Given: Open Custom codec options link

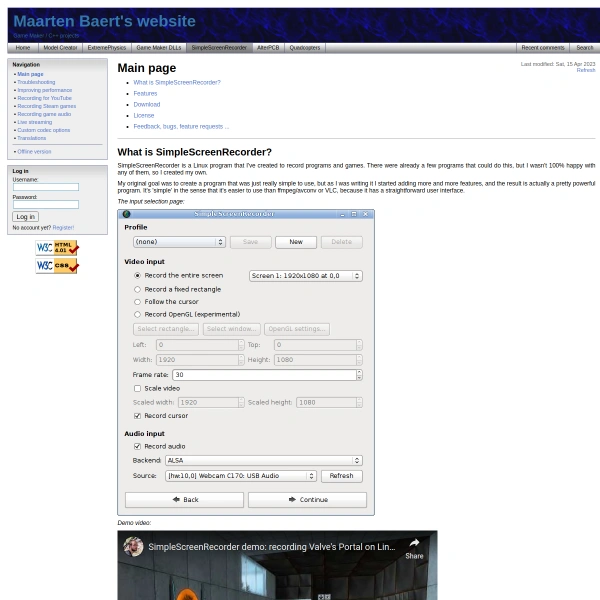Looking at the screenshot, I should (44, 130).
